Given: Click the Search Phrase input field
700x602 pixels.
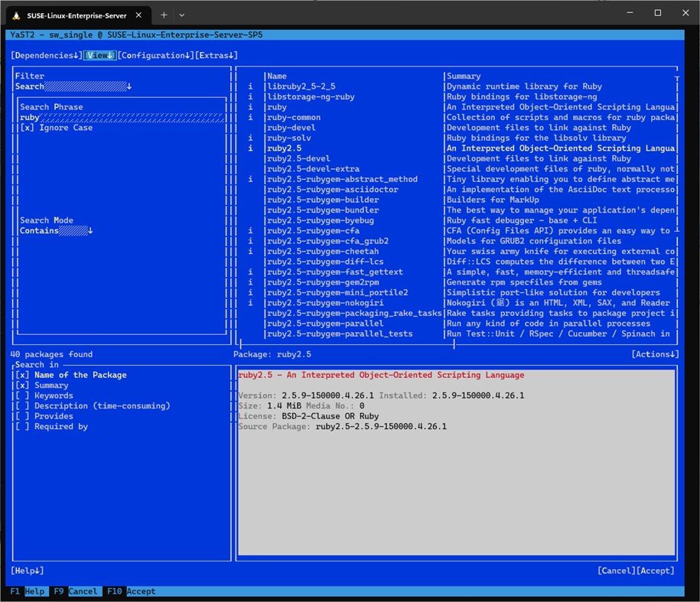Looking at the screenshot, I should click(x=122, y=117).
